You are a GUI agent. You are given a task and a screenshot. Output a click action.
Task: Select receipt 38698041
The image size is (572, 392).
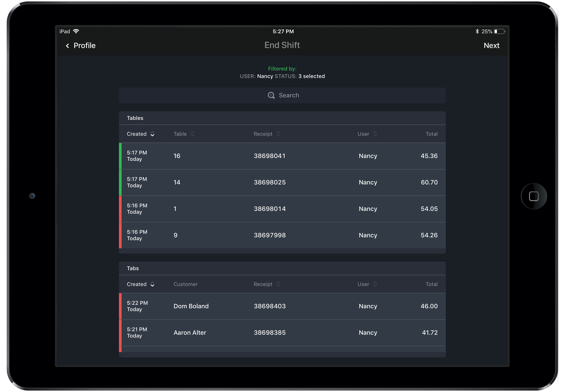[270, 156]
